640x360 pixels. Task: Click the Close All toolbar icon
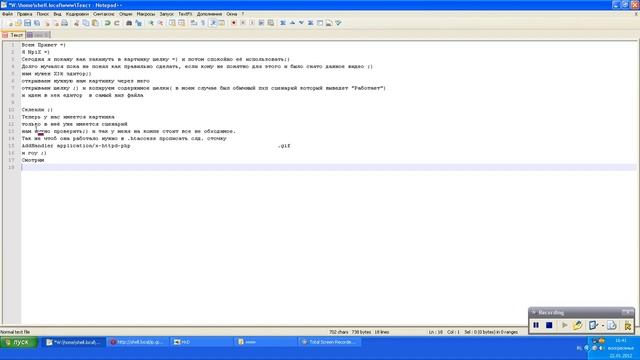tap(56, 23)
